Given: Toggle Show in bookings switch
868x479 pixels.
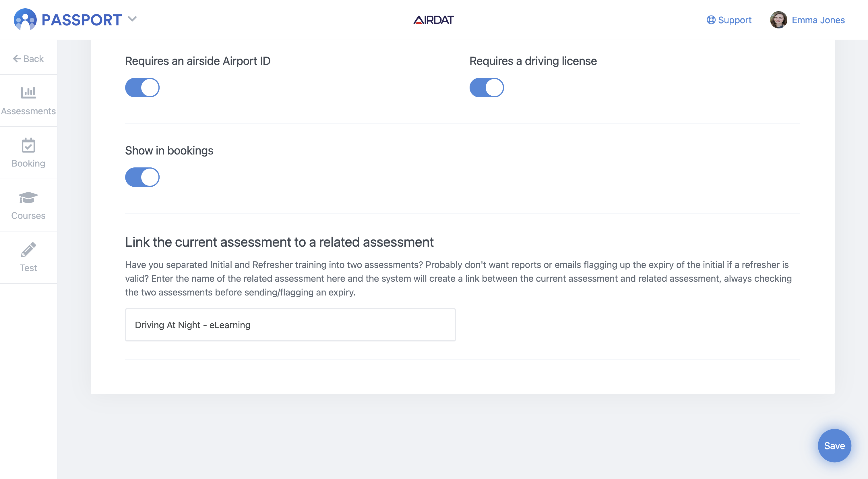Looking at the screenshot, I should click(x=142, y=177).
